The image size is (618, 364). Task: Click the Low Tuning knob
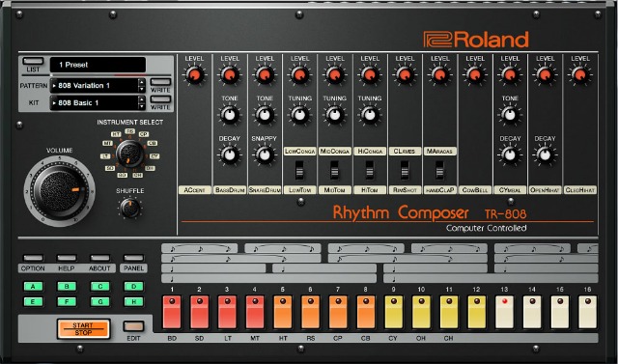tap(300, 115)
